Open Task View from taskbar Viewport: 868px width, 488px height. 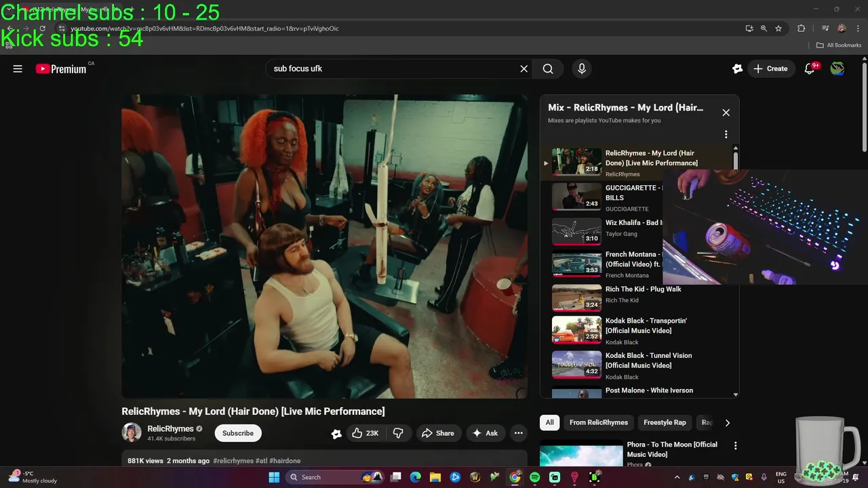tap(396, 477)
